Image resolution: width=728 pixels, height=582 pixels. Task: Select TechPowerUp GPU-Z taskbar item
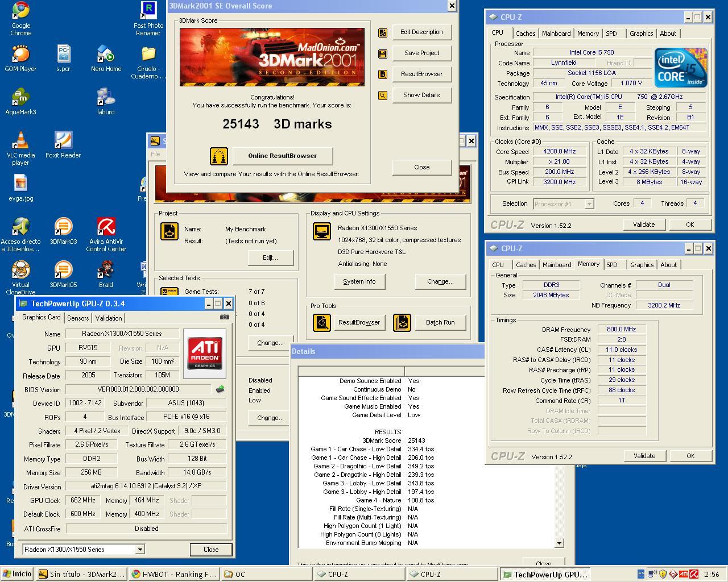point(545,574)
